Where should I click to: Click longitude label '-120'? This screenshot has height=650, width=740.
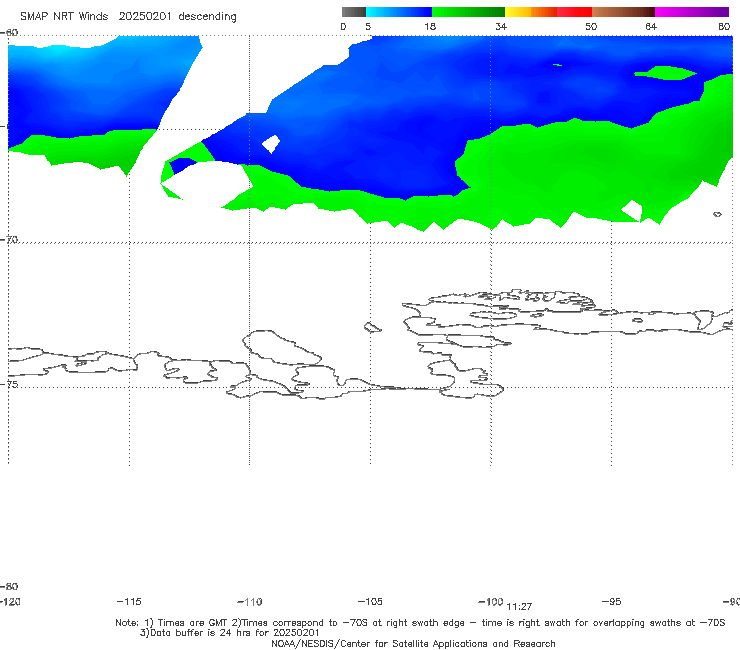10,601
